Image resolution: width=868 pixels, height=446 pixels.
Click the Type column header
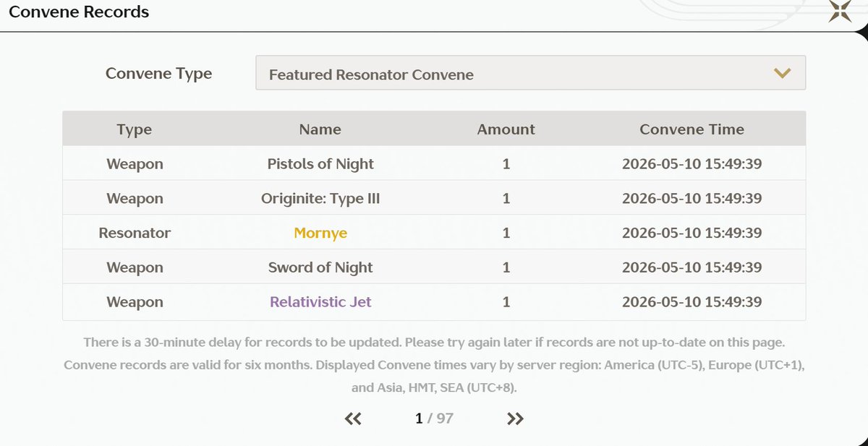click(135, 129)
